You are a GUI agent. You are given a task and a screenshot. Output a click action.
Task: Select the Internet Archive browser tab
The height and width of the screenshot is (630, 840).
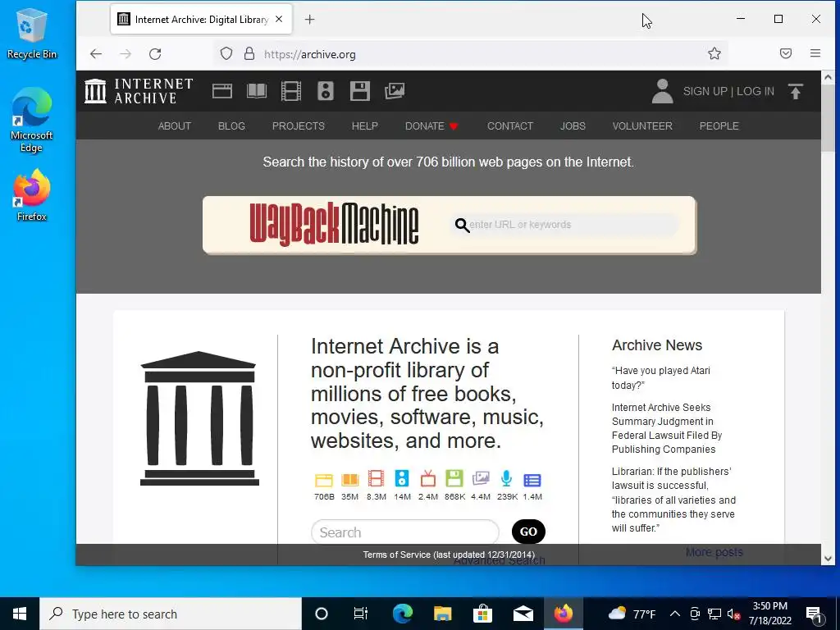[202, 20]
